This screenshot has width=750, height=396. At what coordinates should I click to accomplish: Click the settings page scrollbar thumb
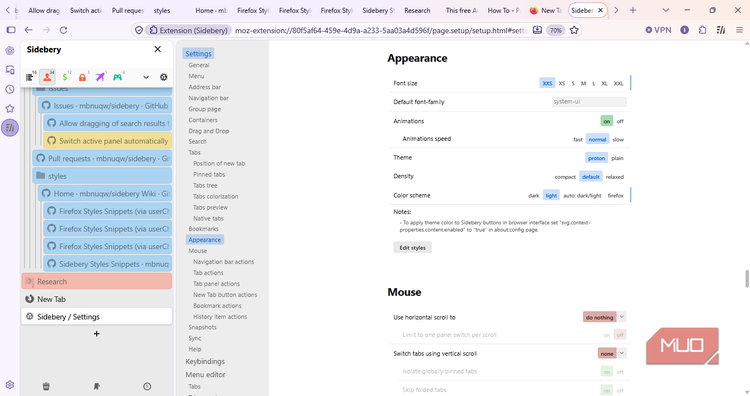747,279
